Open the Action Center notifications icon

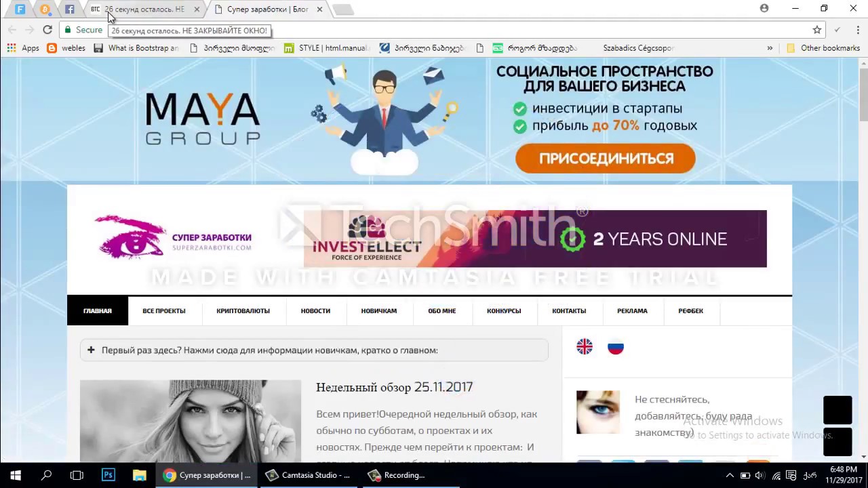pos(791,476)
